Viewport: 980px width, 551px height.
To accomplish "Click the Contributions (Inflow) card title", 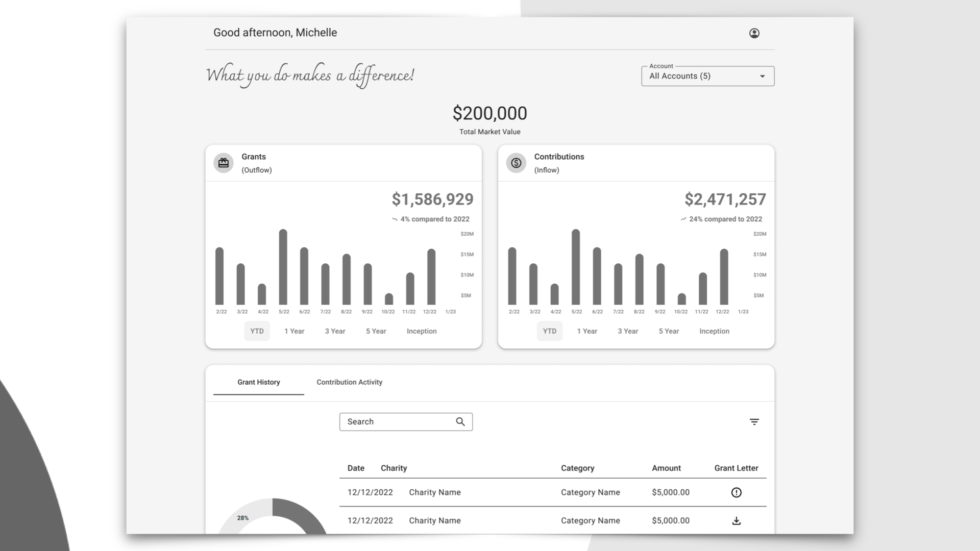I will [559, 163].
